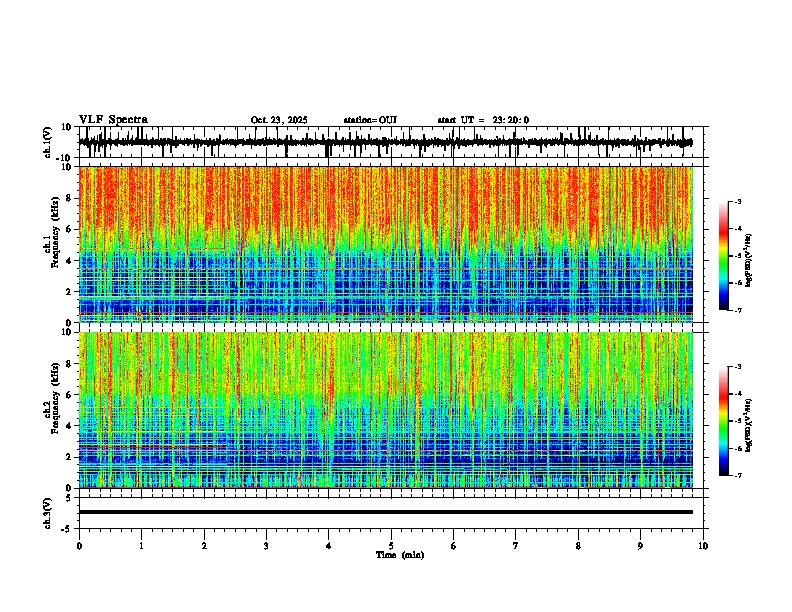This screenshot has height=612, width=792.
Task: Click the ch.1 color bar log(PSD) unit label
Action: pos(748,261)
